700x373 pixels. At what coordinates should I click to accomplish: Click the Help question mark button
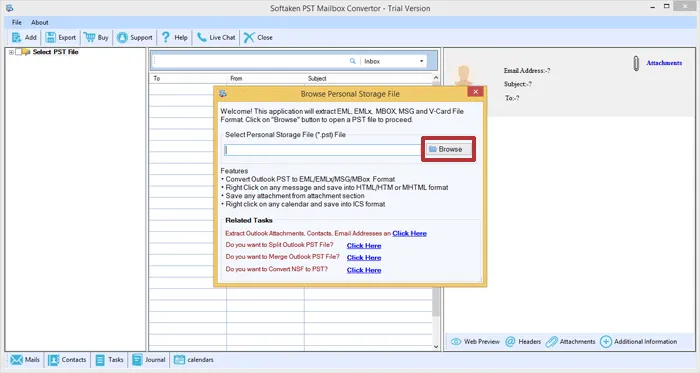point(175,37)
